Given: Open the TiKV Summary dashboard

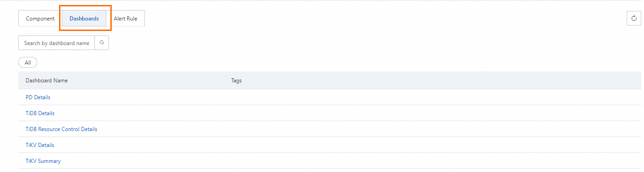Looking at the screenshot, I should tap(43, 161).
